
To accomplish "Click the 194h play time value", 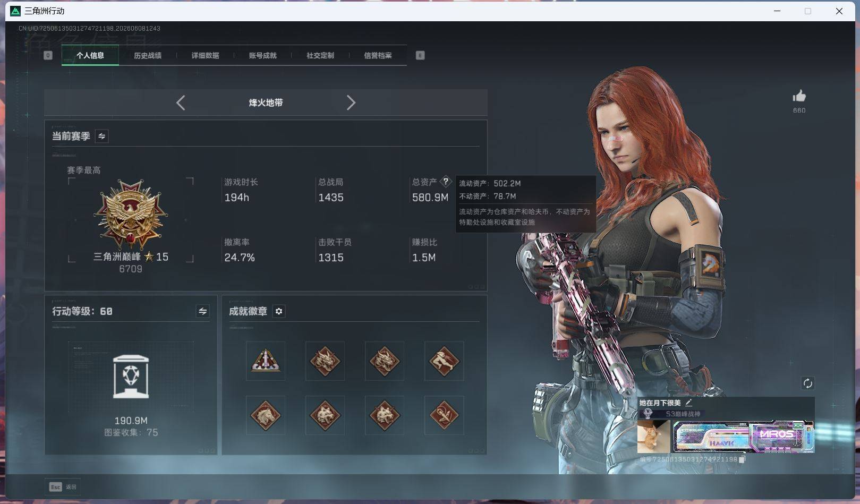I will (236, 198).
